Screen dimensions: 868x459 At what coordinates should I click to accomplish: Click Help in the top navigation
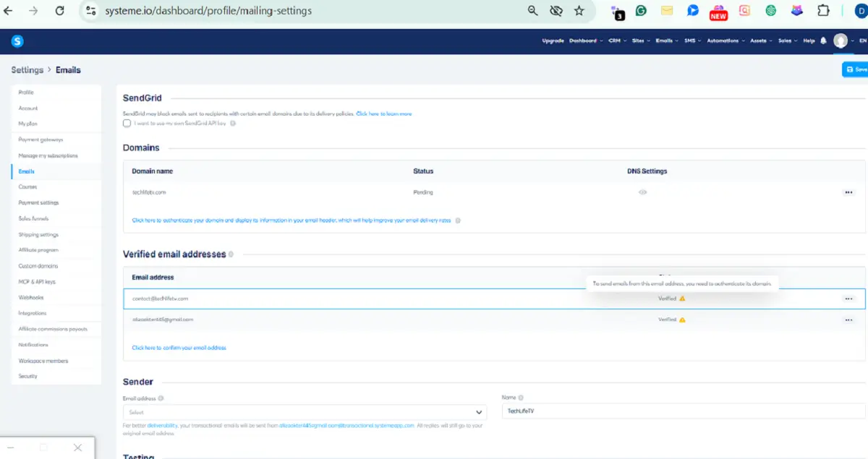click(809, 41)
